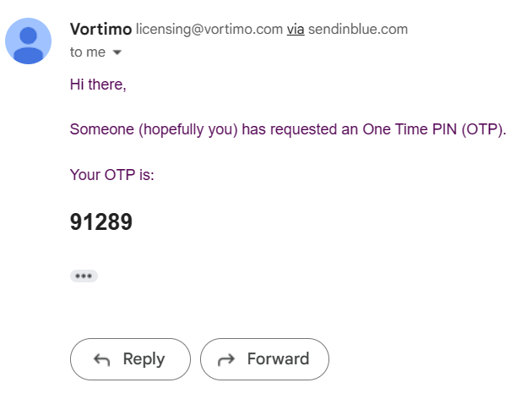Show trimmed content via three-dots icon

tap(84, 276)
